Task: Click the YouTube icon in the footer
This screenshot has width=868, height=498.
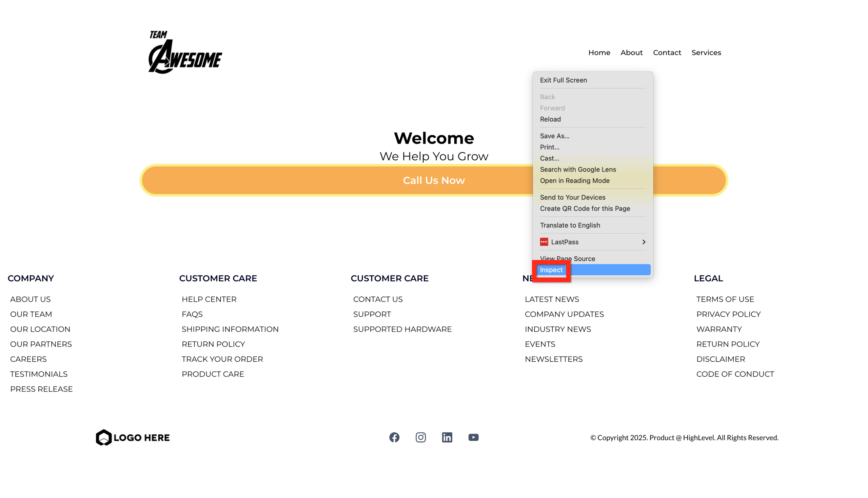Action: [473, 437]
